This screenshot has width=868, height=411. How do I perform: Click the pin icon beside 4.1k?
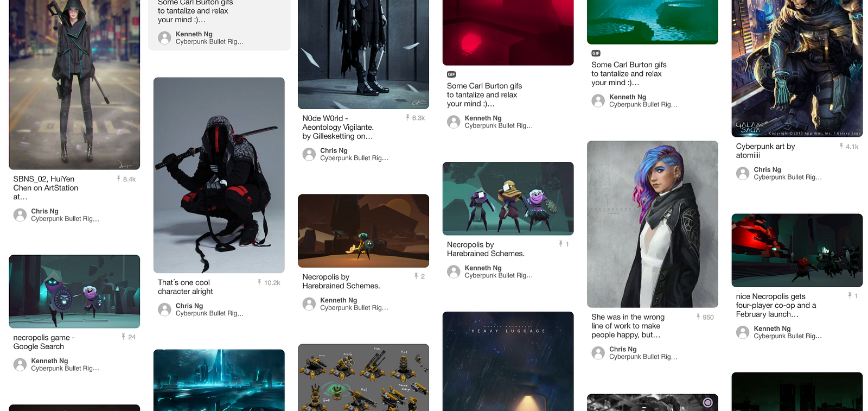coord(841,146)
